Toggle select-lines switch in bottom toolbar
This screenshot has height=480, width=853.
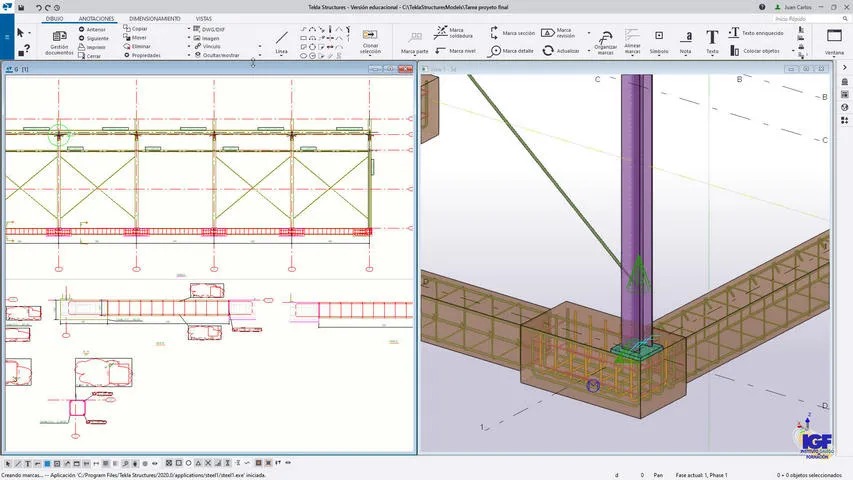coord(17,464)
